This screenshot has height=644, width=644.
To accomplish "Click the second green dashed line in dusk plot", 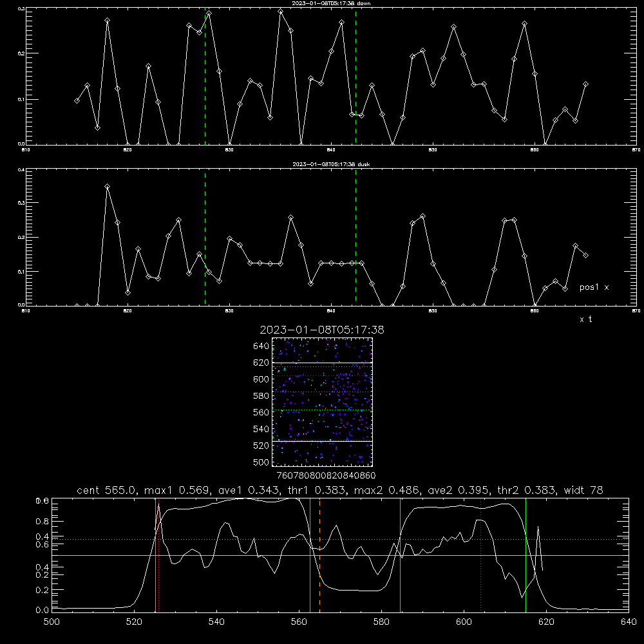I will (x=355, y=237).
